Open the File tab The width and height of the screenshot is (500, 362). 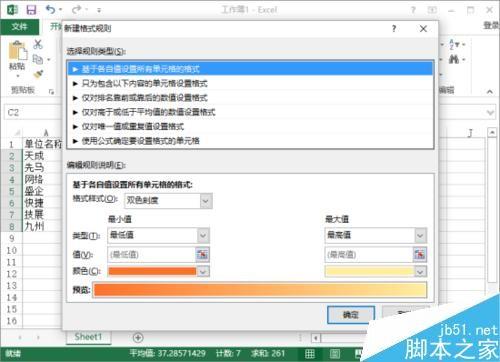click(x=20, y=27)
